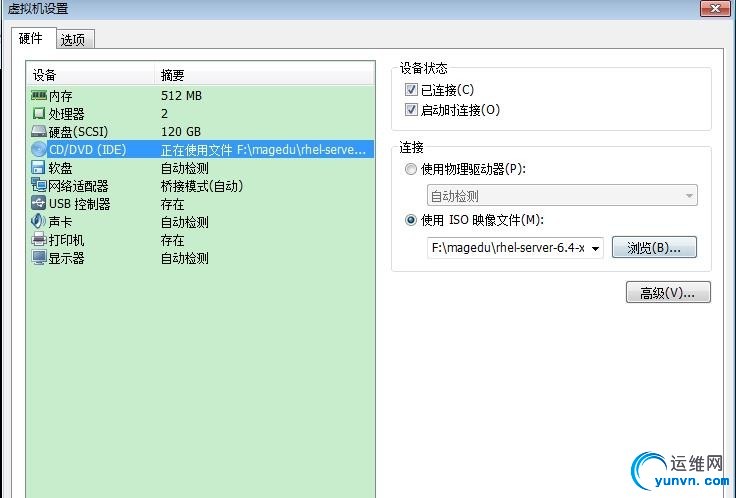The image size is (736, 498).
Task: Expand the ISO image path dropdown arrow
Action: pyautogui.click(x=595, y=248)
